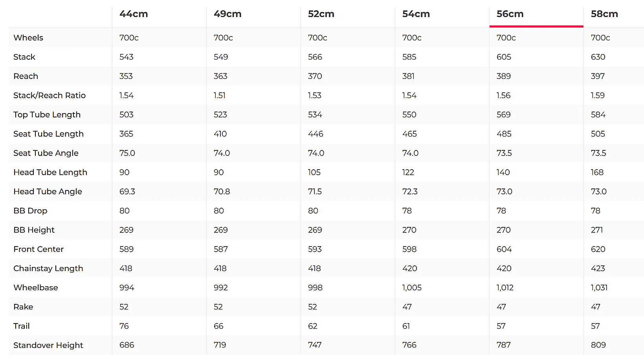Click the Wheelbase row label
Screen dimensions: 644x362
point(36,288)
